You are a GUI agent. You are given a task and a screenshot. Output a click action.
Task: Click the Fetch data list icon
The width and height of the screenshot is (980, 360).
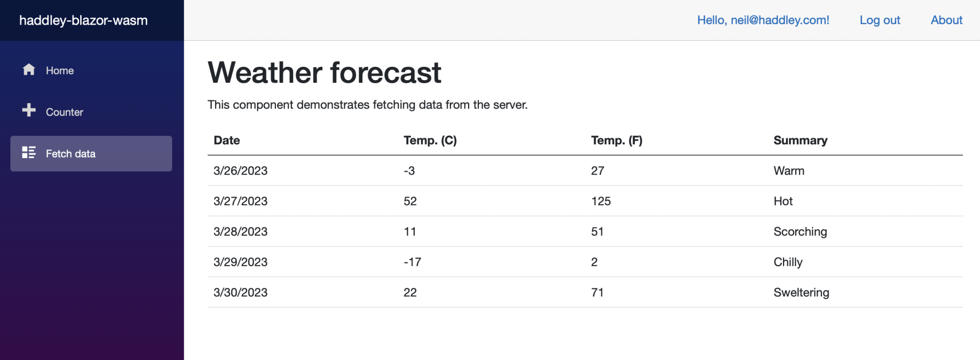(29, 153)
